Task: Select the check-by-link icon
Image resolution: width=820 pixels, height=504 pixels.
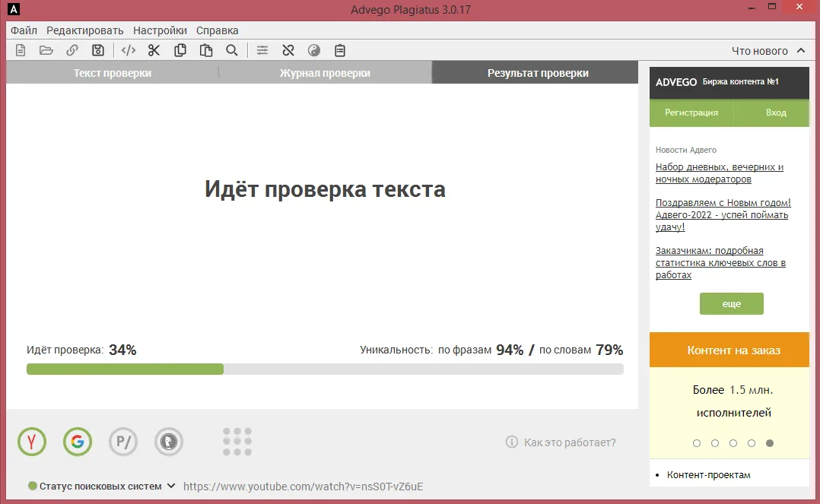Action: click(72, 49)
